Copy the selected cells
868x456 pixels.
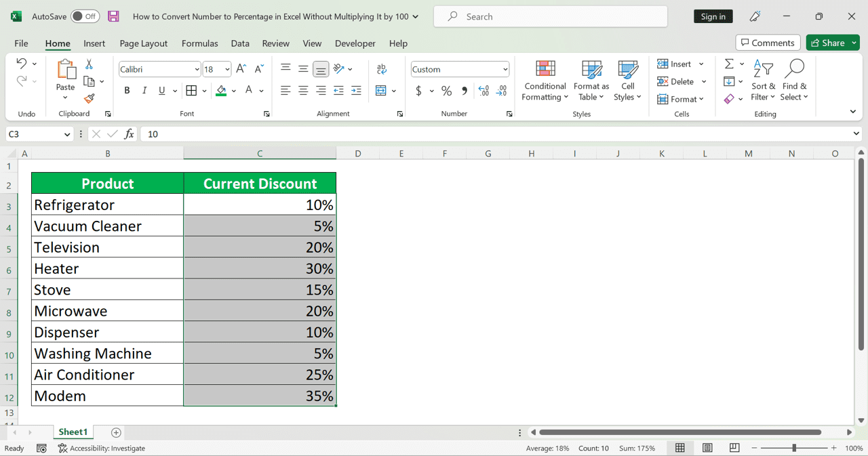point(89,81)
